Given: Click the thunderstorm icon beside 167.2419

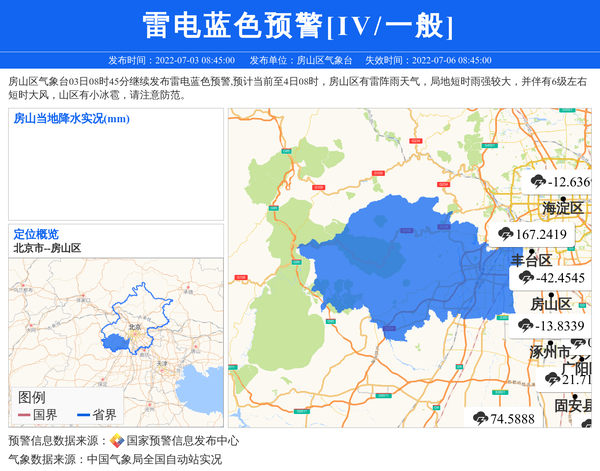Looking at the screenshot, I should [505, 234].
